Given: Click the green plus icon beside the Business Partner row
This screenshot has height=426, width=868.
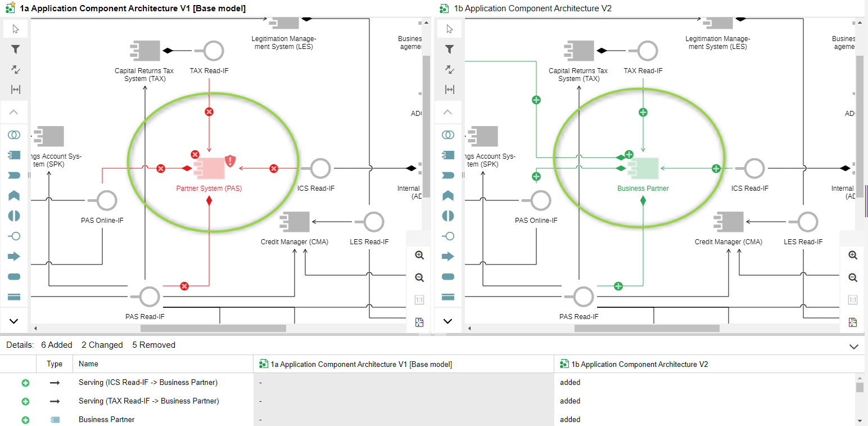Looking at the screenshot, I should pos(25,420).
